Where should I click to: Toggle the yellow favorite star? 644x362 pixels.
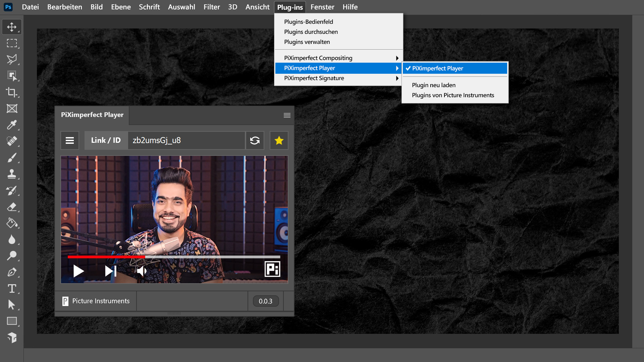click(279, 140)
